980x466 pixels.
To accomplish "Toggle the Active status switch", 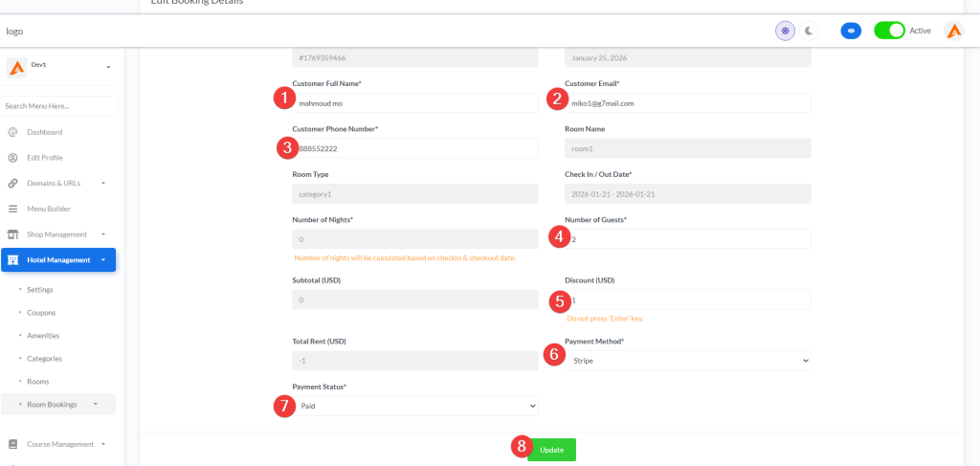I will (x=889, y=31).
